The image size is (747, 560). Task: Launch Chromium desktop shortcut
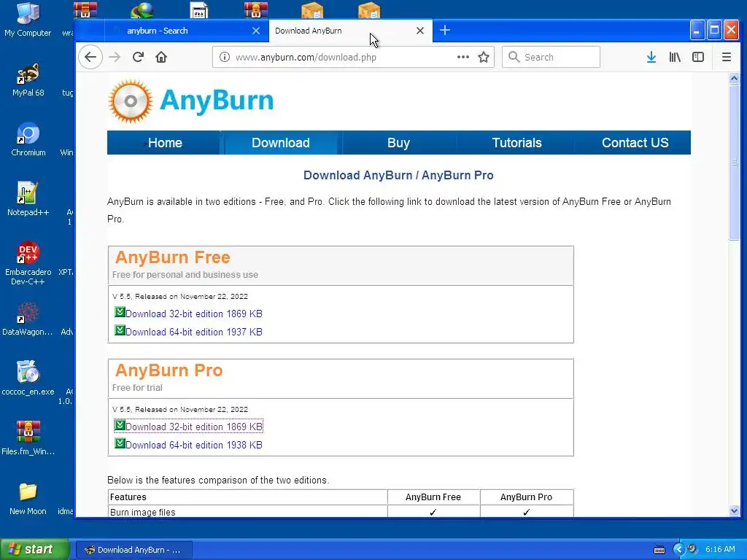pos(28,140)
